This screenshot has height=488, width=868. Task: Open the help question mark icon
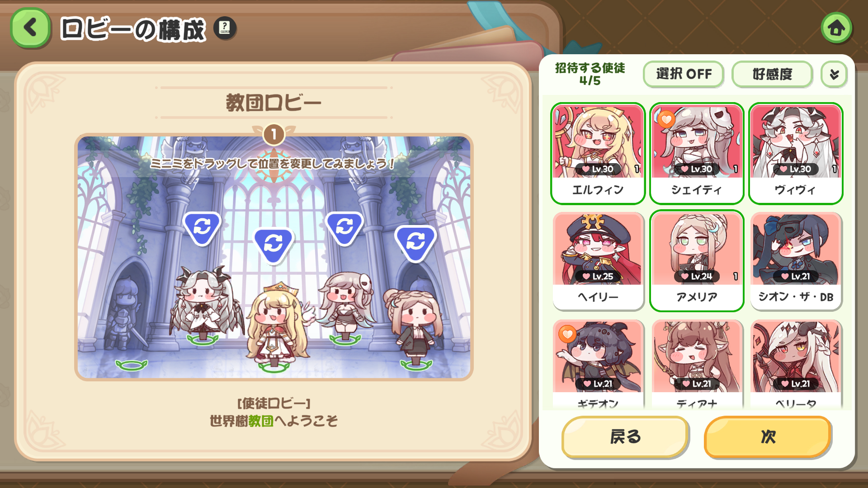pyautogui.click(x=225, y=28)
